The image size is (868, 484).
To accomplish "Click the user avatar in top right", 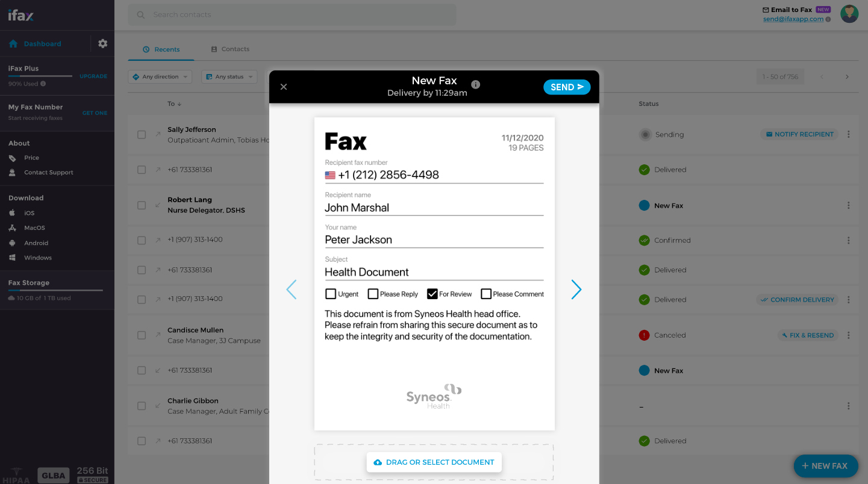I will click(x=849, y=14).
